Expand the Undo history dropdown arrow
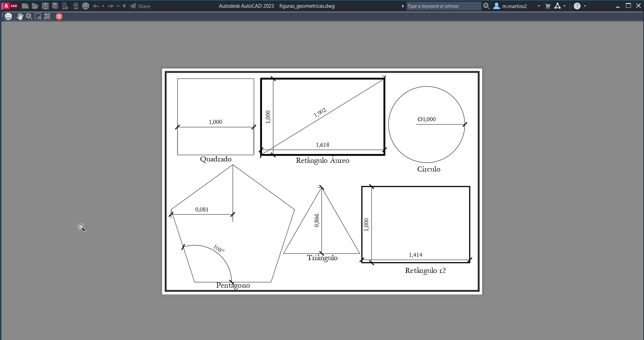The image size is (644, 340). [103, 6]
